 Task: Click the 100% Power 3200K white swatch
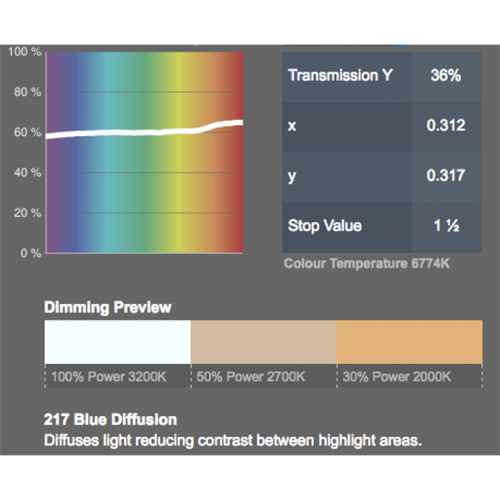tap(118, 342)
